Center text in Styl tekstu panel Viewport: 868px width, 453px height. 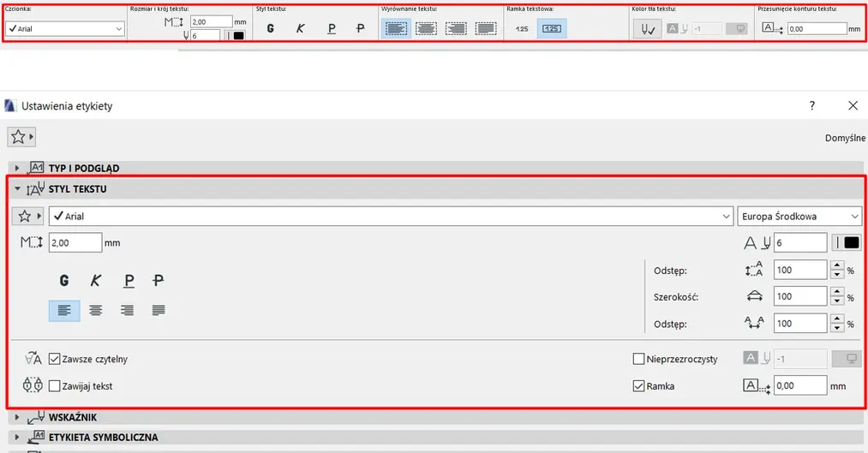(x=96, y=310)
